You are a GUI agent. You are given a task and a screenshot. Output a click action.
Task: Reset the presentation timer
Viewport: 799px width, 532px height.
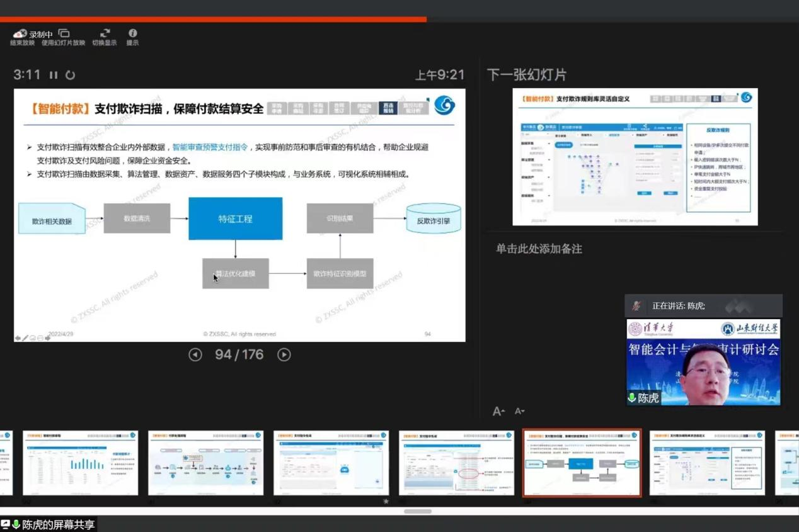[71, 75]
